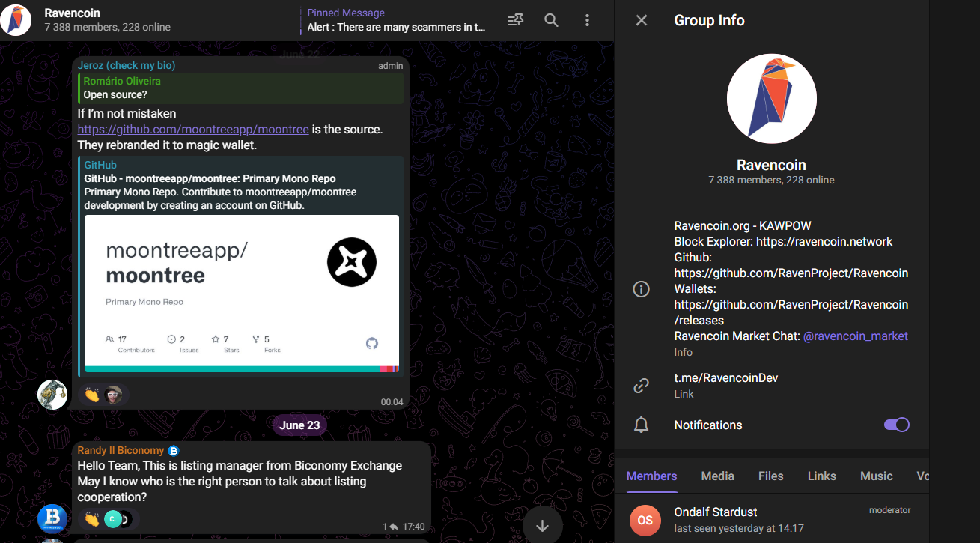Click the bell icon next to Notifications
This screenshot has height=543, width=980.
642,425
